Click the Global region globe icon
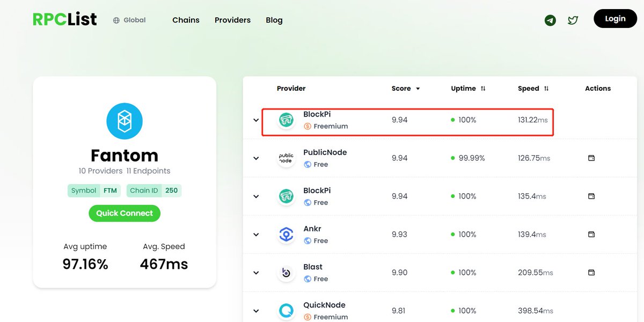This screenshot has height=322, width=644. pos(116,20)
